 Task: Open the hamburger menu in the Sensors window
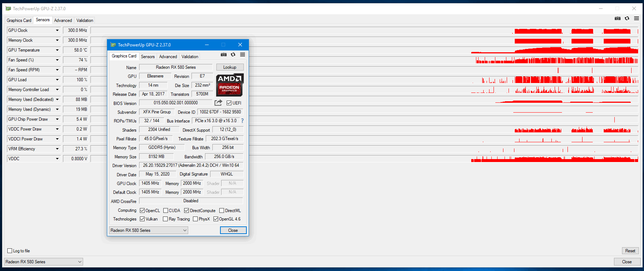(636, 18)
